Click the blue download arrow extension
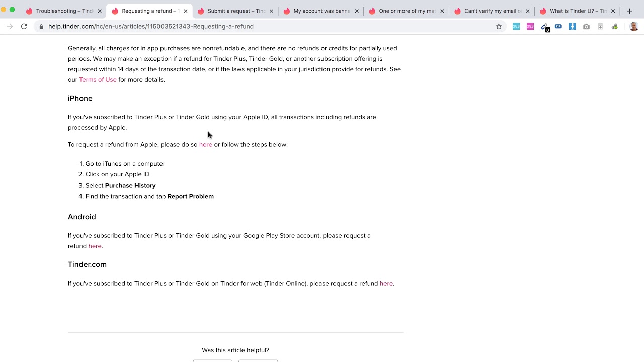 point(573,26)
